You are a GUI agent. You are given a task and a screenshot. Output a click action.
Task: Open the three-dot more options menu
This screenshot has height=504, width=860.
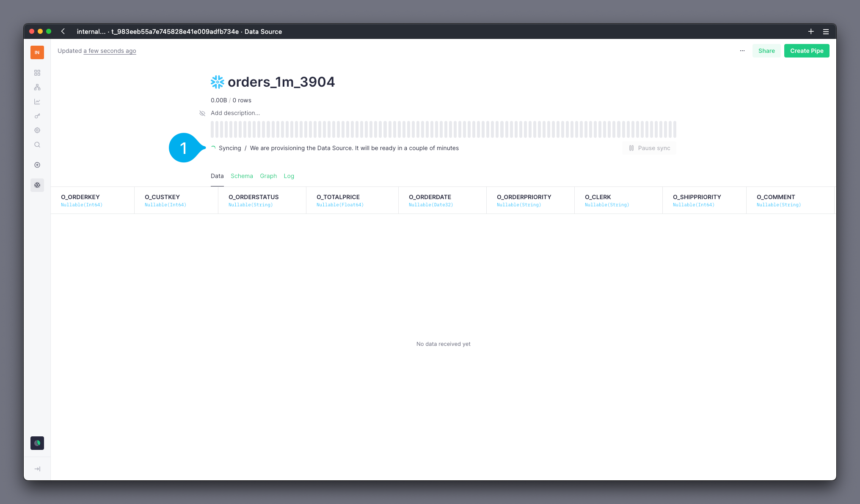[742, 51]
